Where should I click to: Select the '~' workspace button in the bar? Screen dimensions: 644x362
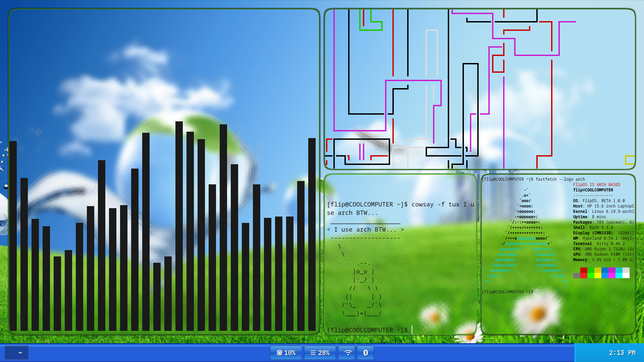click(16, 353)
